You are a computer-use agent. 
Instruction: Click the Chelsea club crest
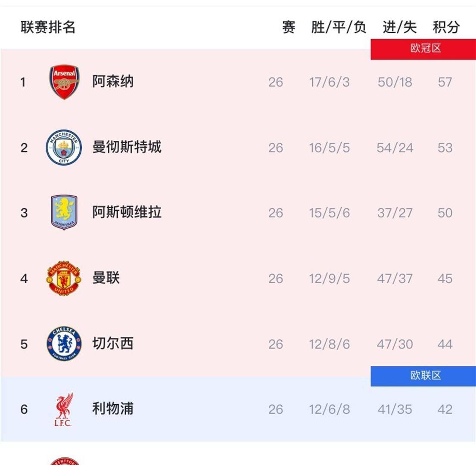click(64, 344)
